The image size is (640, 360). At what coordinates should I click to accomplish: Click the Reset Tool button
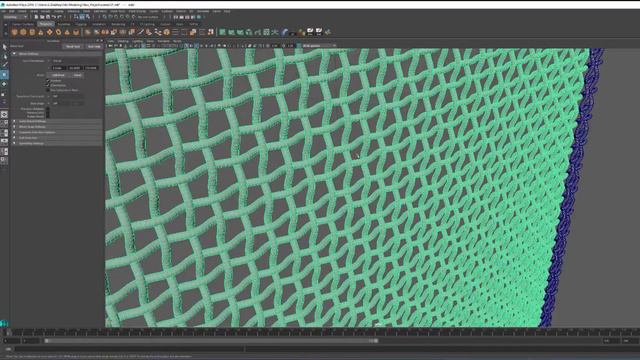click(73, 46)
